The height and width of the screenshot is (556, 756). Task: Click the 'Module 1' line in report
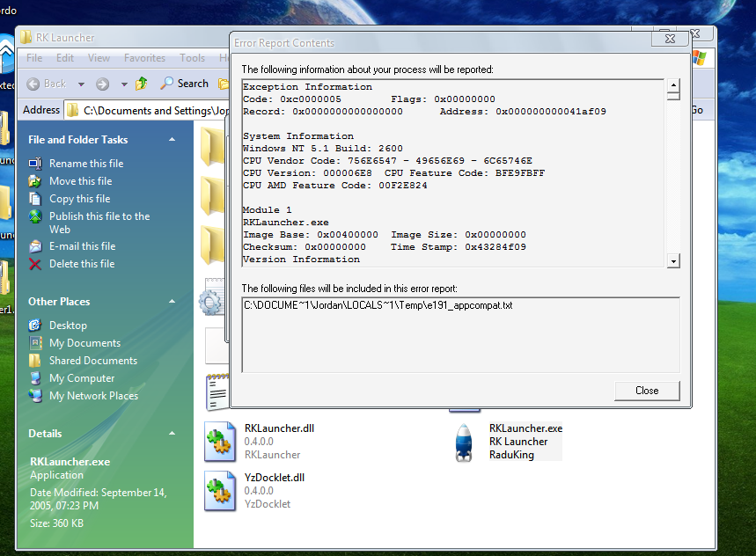pos(268,209)
